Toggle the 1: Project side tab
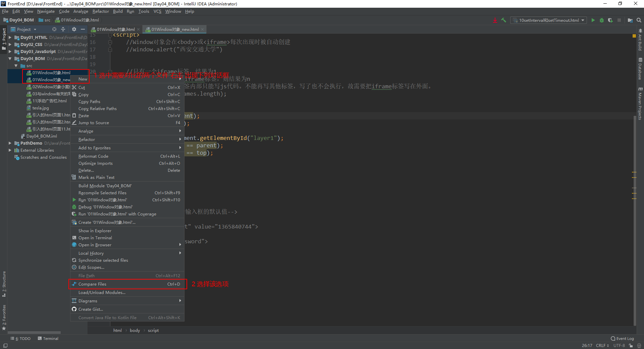Image resolution: width=644 pixels, height=349 pixels. tap(4, 39)
